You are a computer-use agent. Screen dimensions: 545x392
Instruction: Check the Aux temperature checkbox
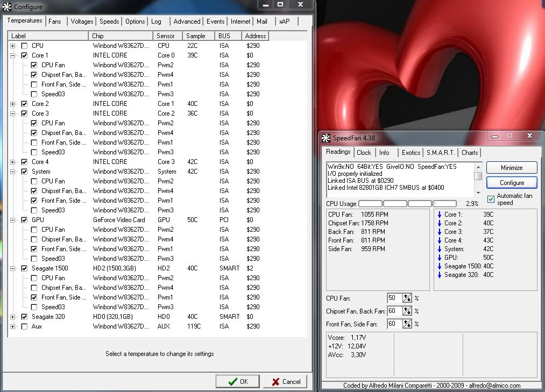tap(24, 326)
